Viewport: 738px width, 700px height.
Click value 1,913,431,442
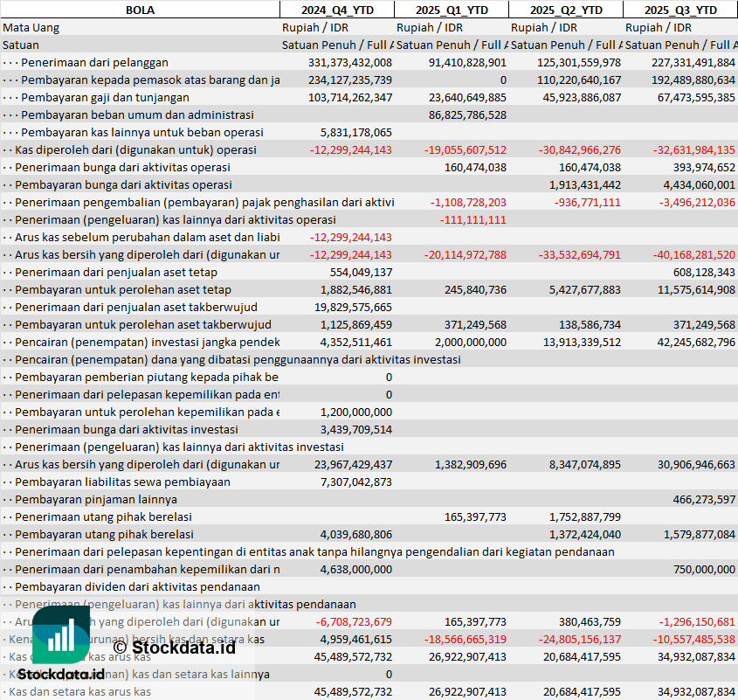585,184
